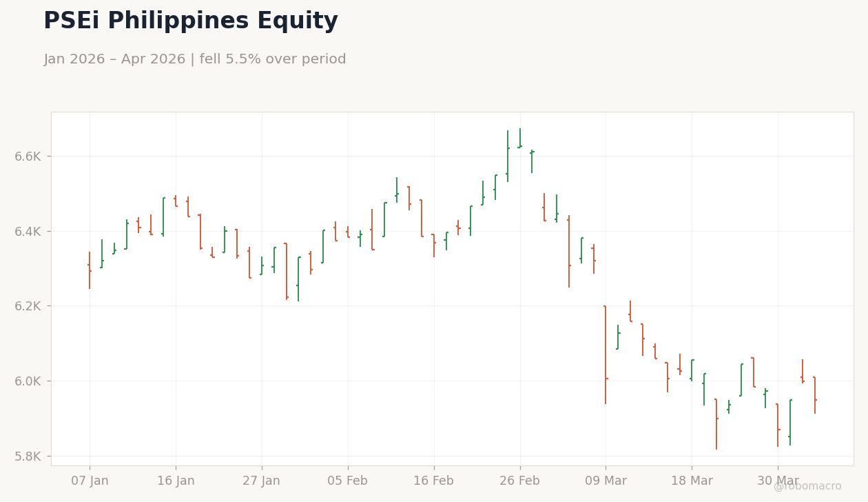This screenshot has width=868, height=502.
Task: Click the 07 Jan date label
Action: (90, 481)
